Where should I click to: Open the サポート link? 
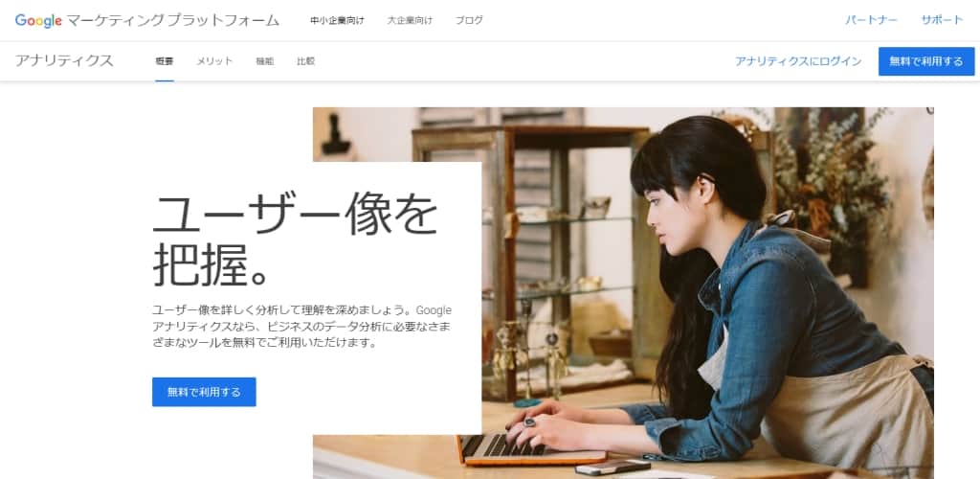click(942, 20)
